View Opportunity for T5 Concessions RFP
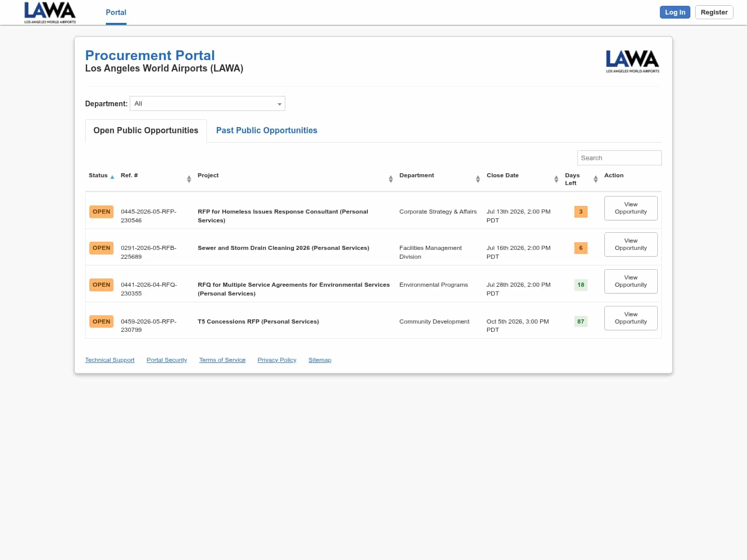Image resolution: width=747 pixels, height=560 pixels. pos(631,318)
